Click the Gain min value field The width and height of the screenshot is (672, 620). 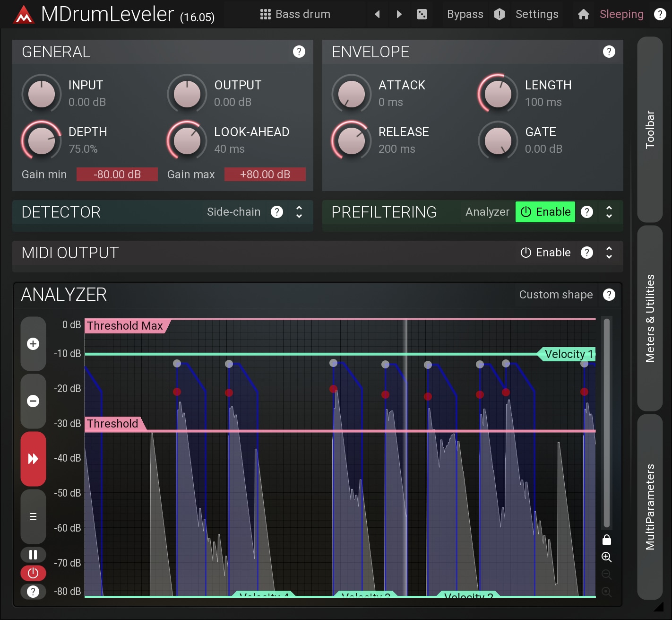(117, 175)
